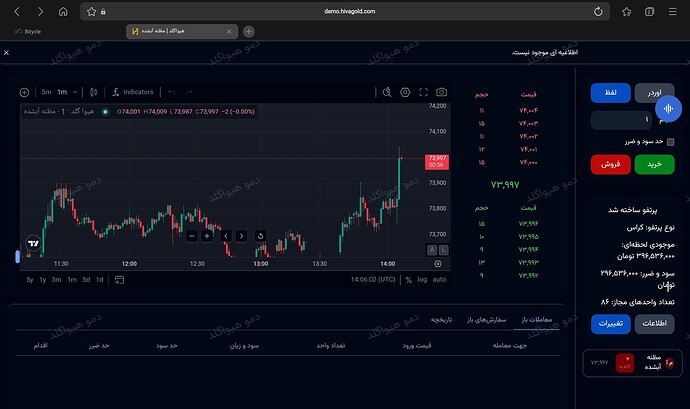The height and width of the screenshot is (409, 690).
Task: Open the browser home page icon
Action: tap(63, 11)
